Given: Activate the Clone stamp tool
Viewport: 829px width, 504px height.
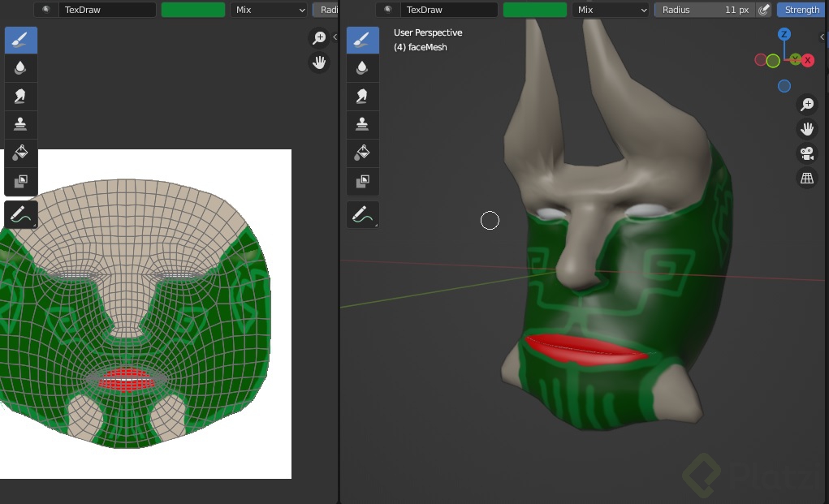Looking at the screenshot, I should 363,124.
